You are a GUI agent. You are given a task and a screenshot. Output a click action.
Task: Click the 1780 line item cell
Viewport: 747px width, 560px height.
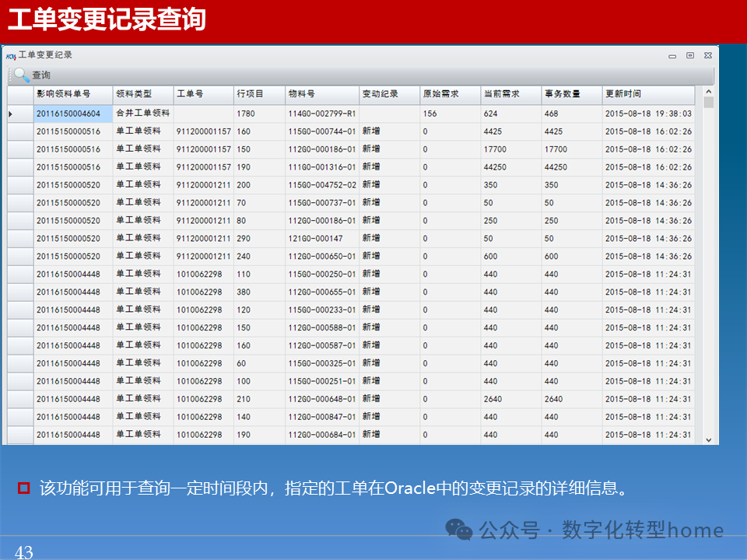pyautogui.click(x=259, y=114)
